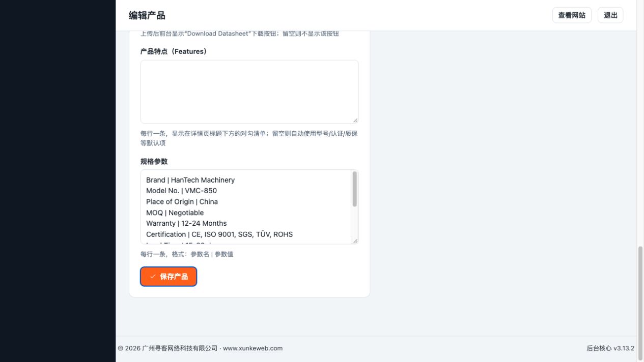Focus the 产品特点 (Features) textarea
Viewport: 644px width, 362px height.
(249, 92)
